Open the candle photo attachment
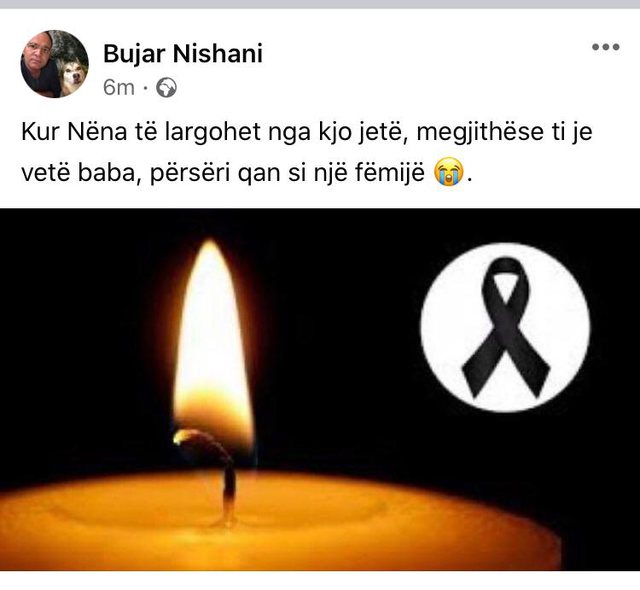This screenshot has width=640, height=590. [320, 389]
